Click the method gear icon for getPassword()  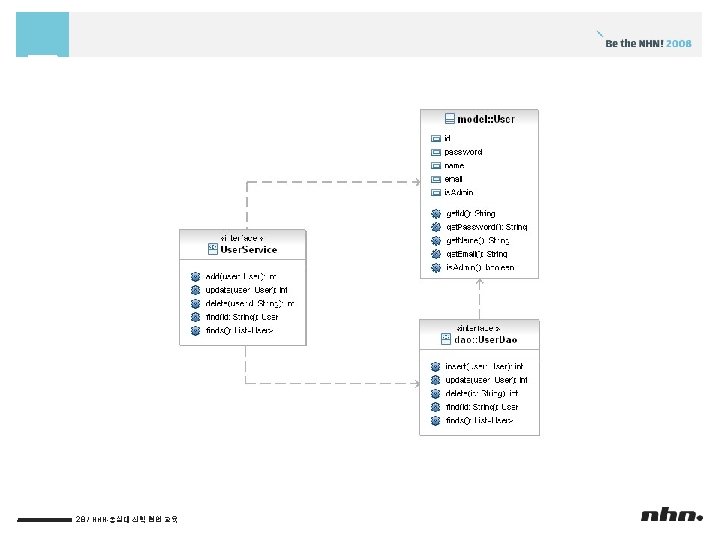pos(436,227)
